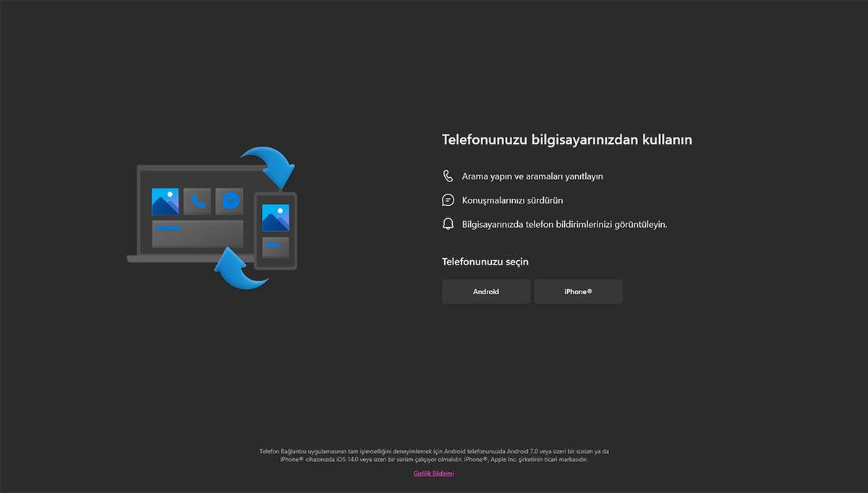Screen dimensions: 868x493
Task: Click the call icon beside "Arama yapın ve aramaları yanıtlayın"
Action: 447,176
